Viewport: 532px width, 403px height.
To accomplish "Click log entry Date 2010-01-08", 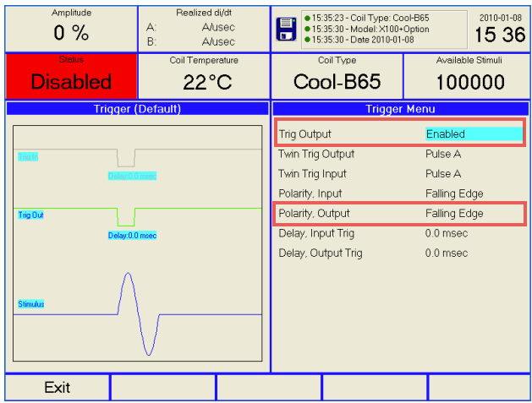I will click(359, 40).
